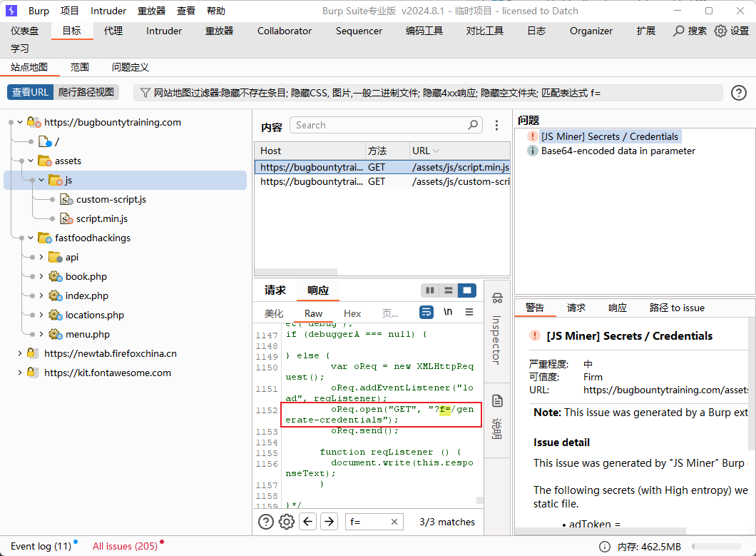
Task: Go to next search match
Action: click(x=329, y=522)
